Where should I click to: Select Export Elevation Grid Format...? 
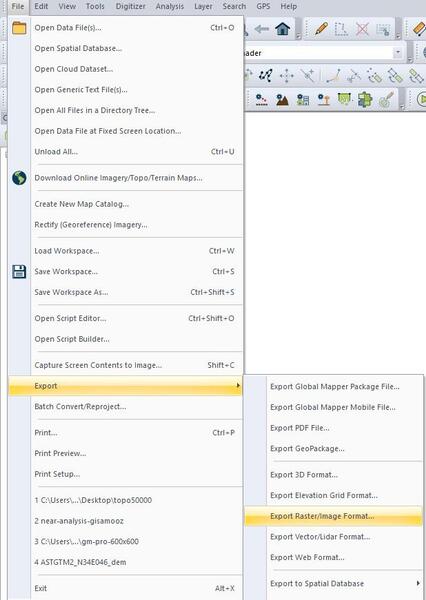[333, 496]
